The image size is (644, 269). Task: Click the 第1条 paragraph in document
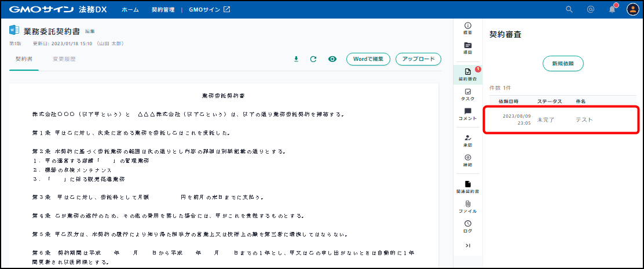click(x=131, y=133)
